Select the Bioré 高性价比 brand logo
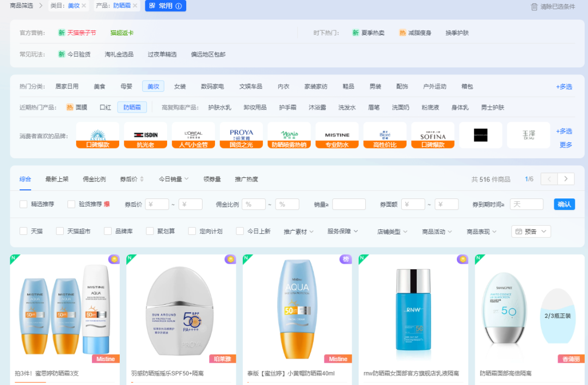This screenshot has width=588, height=385. 385,135
